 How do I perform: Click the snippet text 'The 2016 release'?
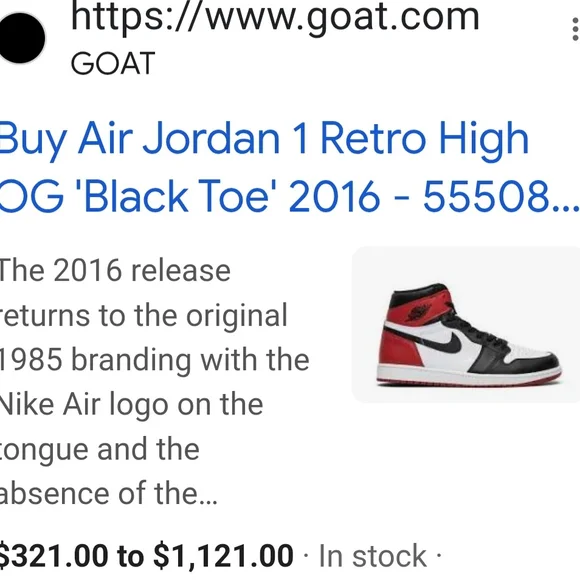115,271
